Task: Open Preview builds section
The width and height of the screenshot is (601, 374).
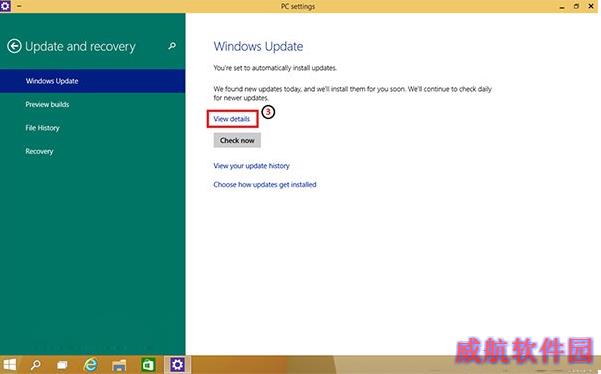Action: [47, 104]
